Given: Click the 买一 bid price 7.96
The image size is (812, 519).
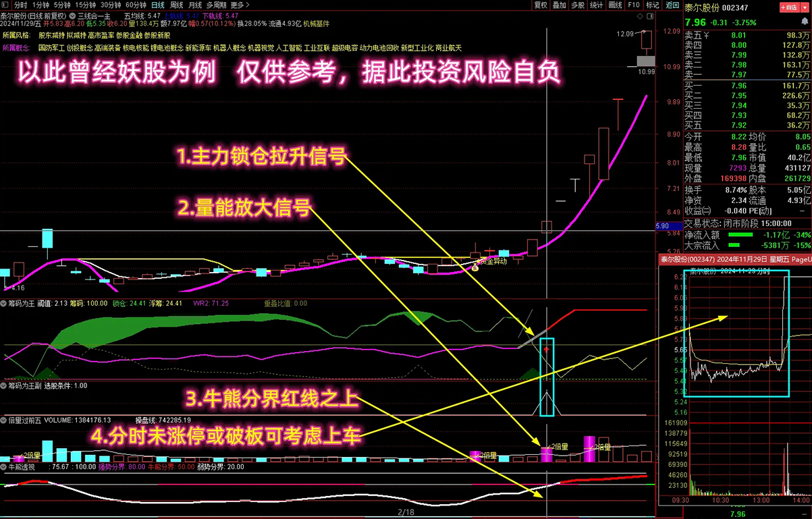Looking at the screenshot, I should (738, 86).
